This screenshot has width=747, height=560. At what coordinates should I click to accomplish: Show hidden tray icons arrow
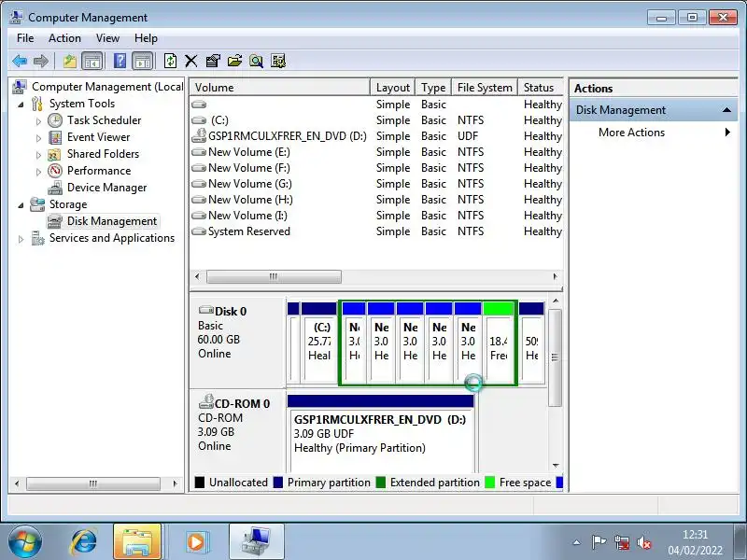click(x=577, y=542)
